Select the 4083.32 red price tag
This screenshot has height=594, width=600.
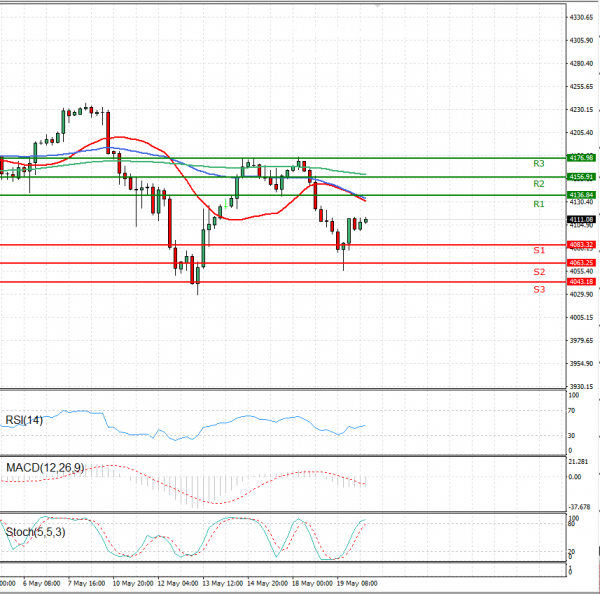point(581,245)
